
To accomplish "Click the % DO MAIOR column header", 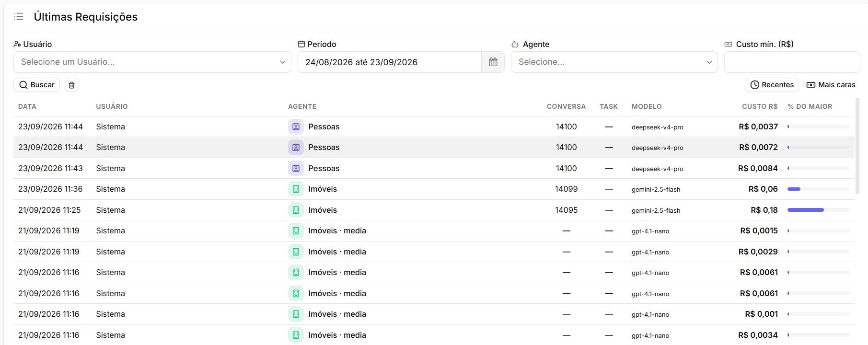I will [810, 106].
